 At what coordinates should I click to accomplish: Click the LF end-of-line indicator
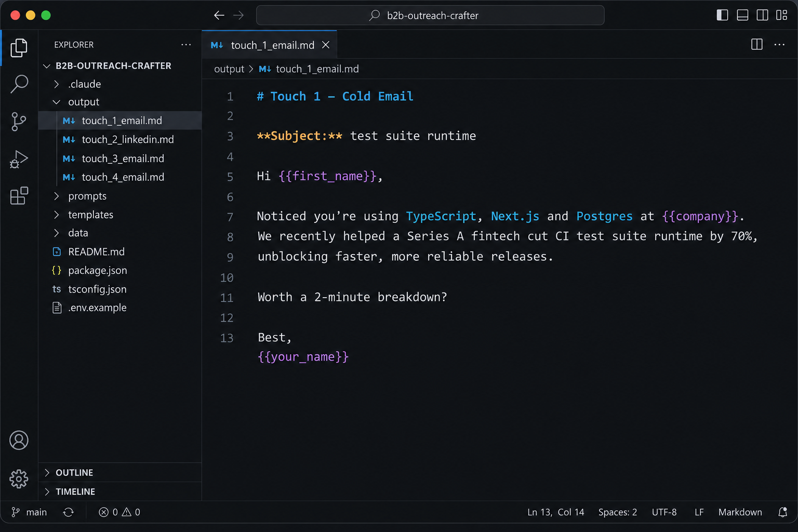[699, 512]
